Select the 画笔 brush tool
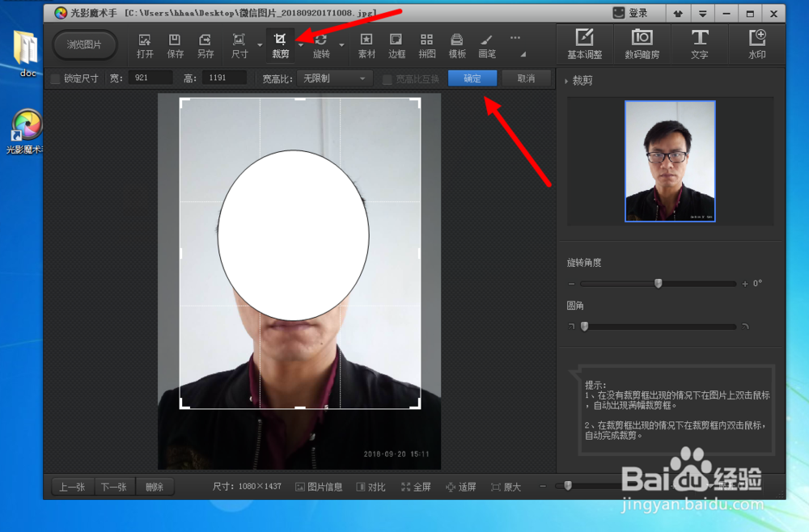Screen dimensions: 809x532 pos(486,45)
